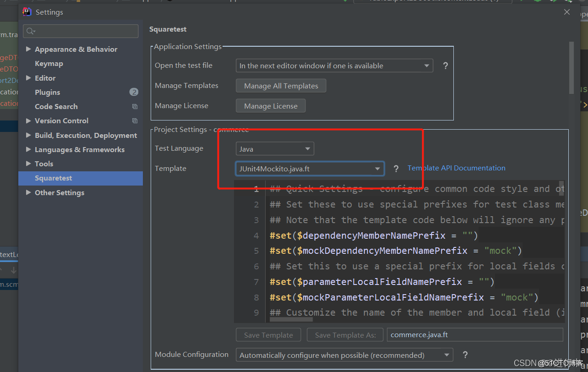The image size is (588, 372).
Task: Expand the Build, Execution, Deployment section
Action: click(28, 135)
